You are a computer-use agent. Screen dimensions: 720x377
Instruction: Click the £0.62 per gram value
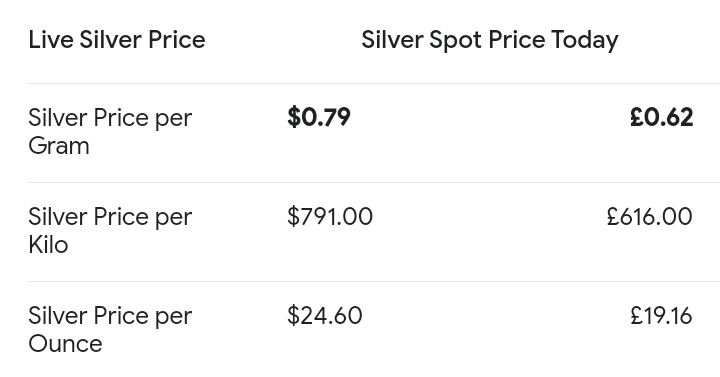tap(661, 117)
